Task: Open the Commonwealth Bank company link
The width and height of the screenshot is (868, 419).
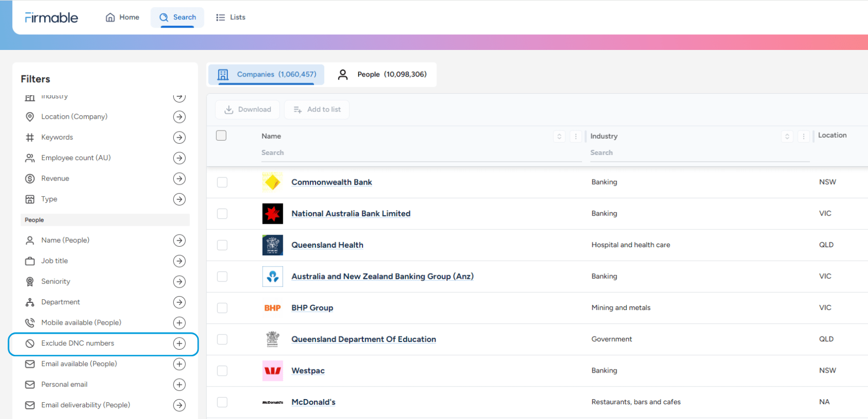Action: (332, 182)
